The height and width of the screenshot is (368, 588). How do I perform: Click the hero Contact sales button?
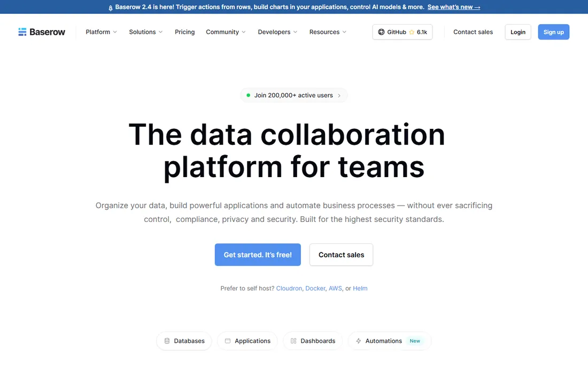tap(341, 255)
